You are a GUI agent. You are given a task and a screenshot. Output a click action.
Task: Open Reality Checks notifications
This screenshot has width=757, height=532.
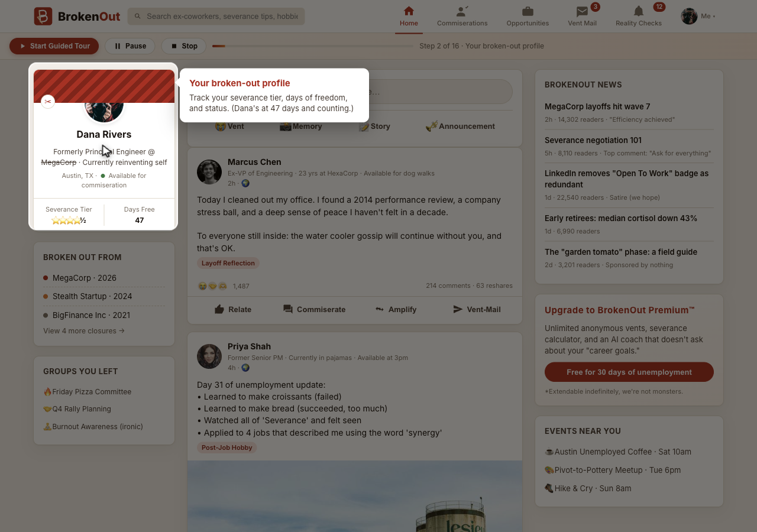point(639,17)
